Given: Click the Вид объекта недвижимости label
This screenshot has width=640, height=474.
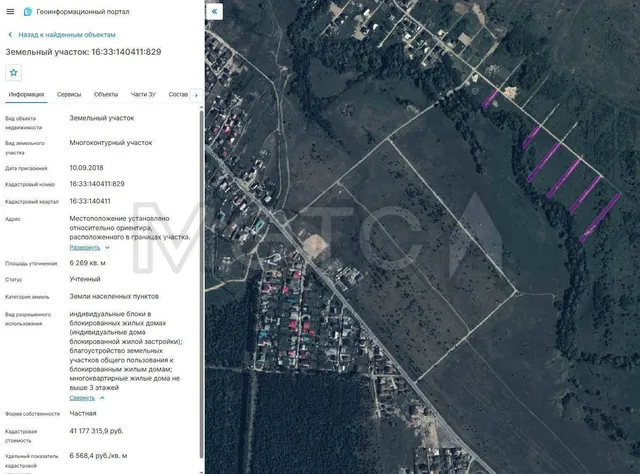Looking at the screenshot, I should [x=23, y=123].
